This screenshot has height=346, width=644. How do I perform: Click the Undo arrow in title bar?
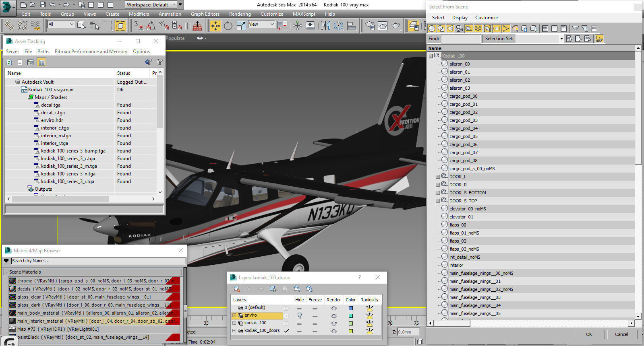[52, 5]
